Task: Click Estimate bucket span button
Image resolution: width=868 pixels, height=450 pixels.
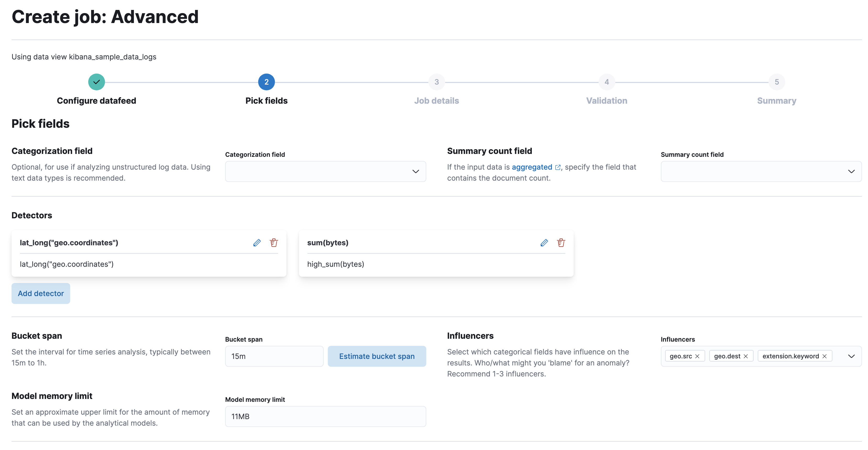Action: coord(377,356)
